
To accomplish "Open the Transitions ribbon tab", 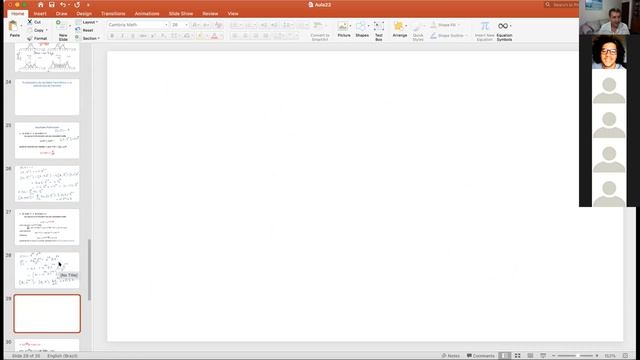I will [x=113, y=13].
